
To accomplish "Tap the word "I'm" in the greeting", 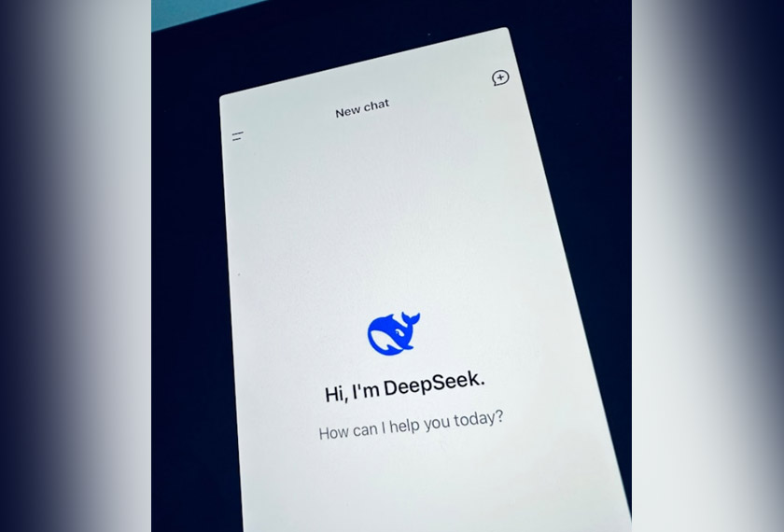I will (x=366, y=392).
